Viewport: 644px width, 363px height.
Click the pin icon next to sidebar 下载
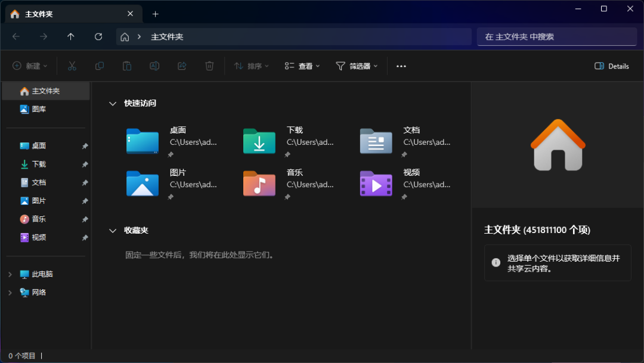click(85, 165)
